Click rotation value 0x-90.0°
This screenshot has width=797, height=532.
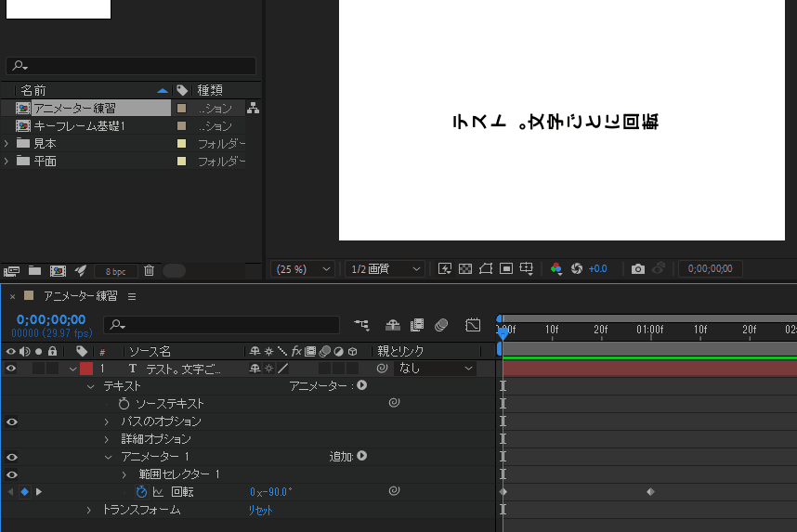pos(271,492)
